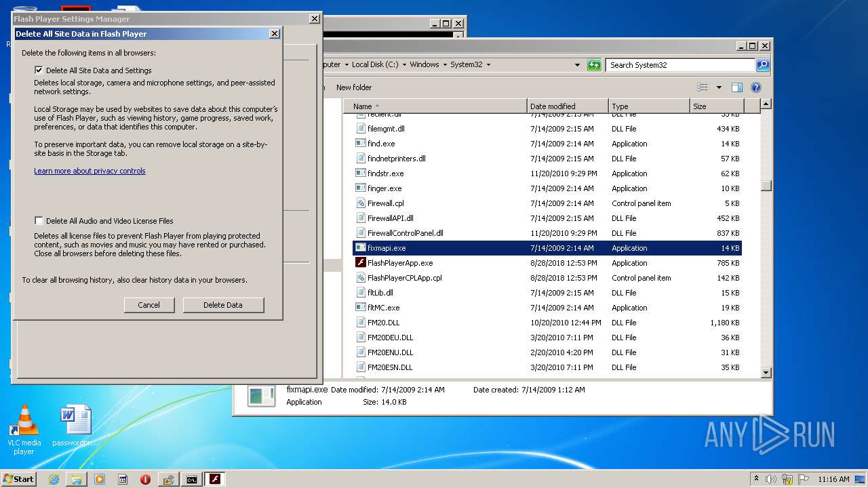Sort files by Name column header

point(435,106)
